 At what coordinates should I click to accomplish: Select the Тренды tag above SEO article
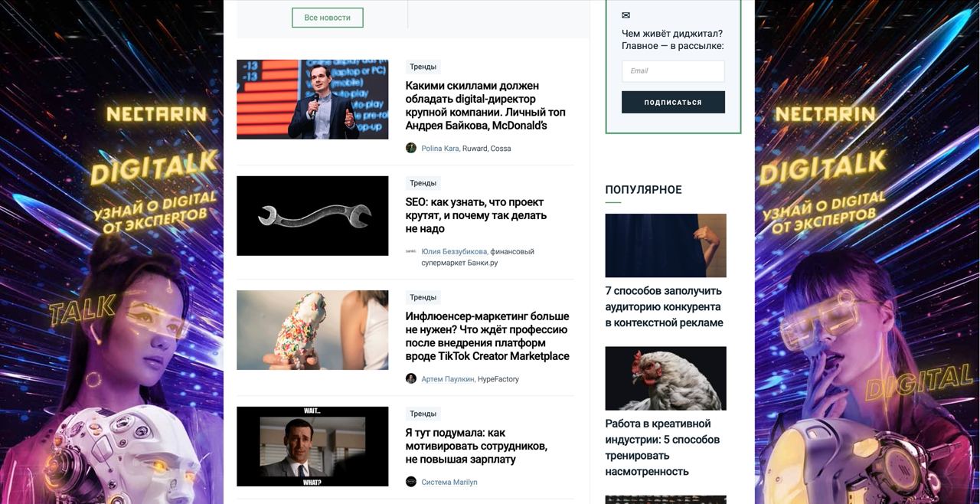(423, 183)
